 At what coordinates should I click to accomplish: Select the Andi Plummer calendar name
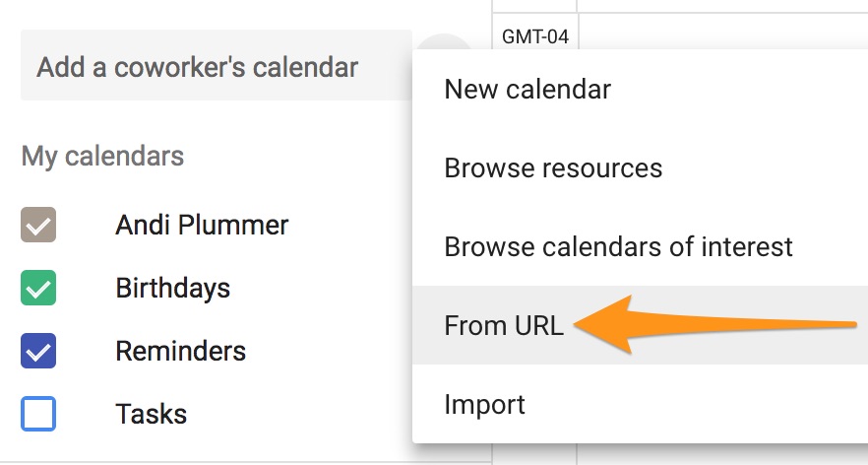202,226
